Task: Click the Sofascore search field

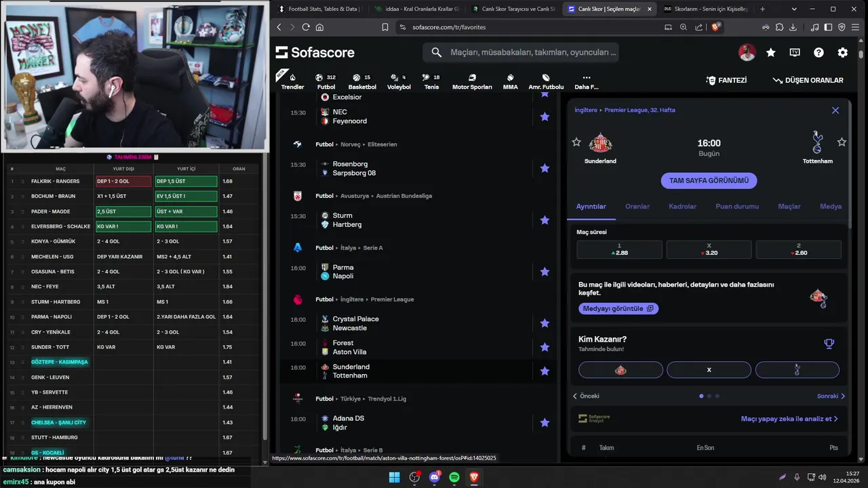Action: pyautogui.click(x=521, y=52)
